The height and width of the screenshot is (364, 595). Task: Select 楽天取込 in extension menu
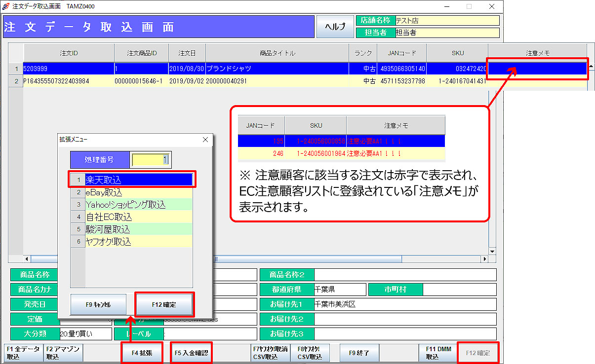tap(138, 180)
